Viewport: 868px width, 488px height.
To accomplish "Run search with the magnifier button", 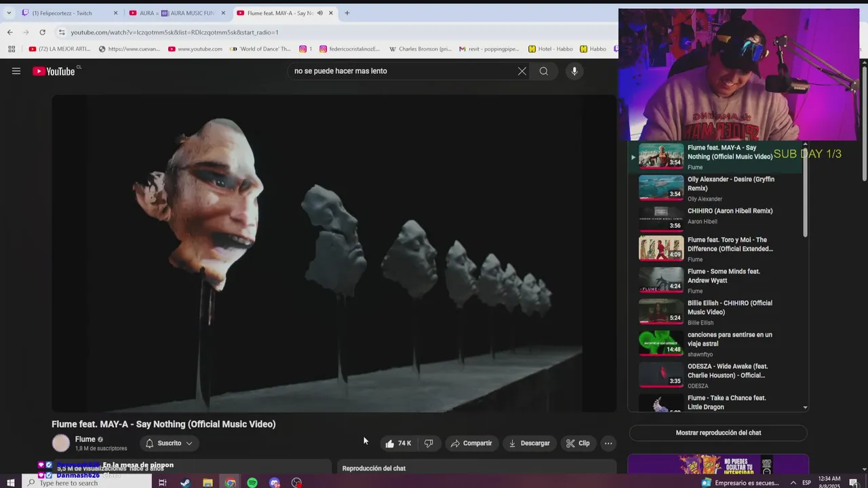I will [x=544, y=71].
